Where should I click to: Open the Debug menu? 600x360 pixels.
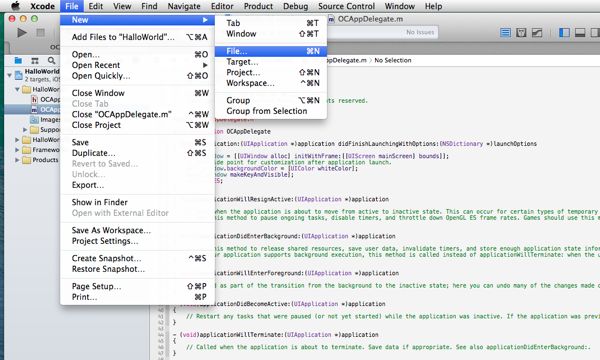tap(295, 6)
